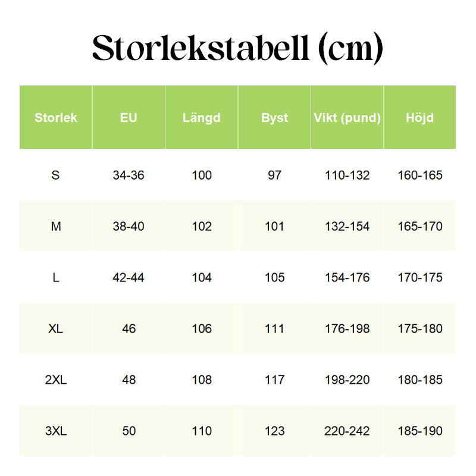Click the Höjd column header
Screen dimensions: 476x476
tap(420, 117)
